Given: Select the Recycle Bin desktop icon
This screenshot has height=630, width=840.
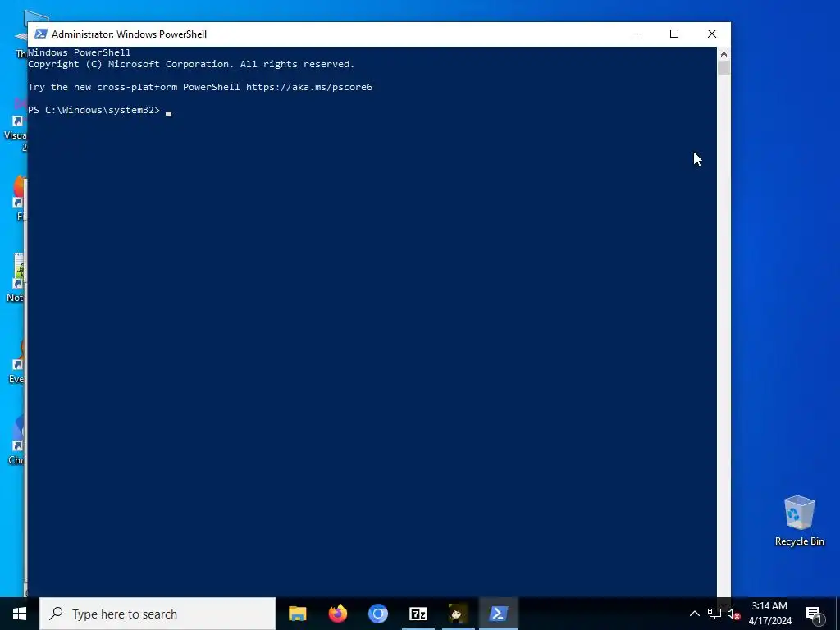Looking at the screenshot, I should (799, 521).
